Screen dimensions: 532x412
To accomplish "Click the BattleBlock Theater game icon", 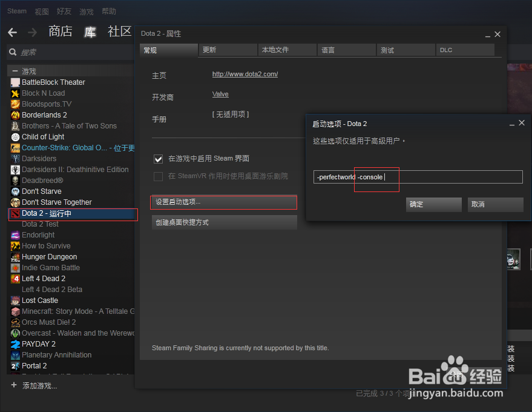I will [15, 82].
